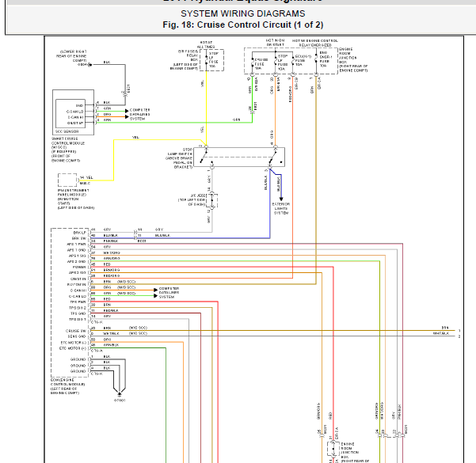Viewport: 476px width, 463px height.
Task: Click the "LOWER RIGHT REAR OF ENGINE COMPT" ground note
Action: tap(71, 56)
